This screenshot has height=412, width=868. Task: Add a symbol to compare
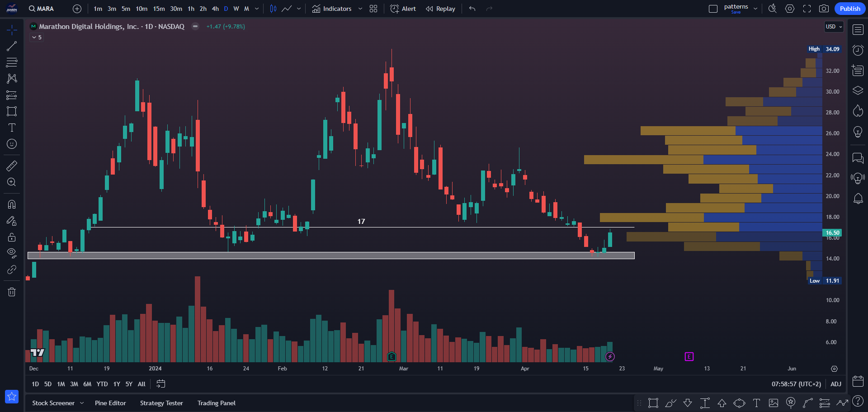tap(77, 9)
